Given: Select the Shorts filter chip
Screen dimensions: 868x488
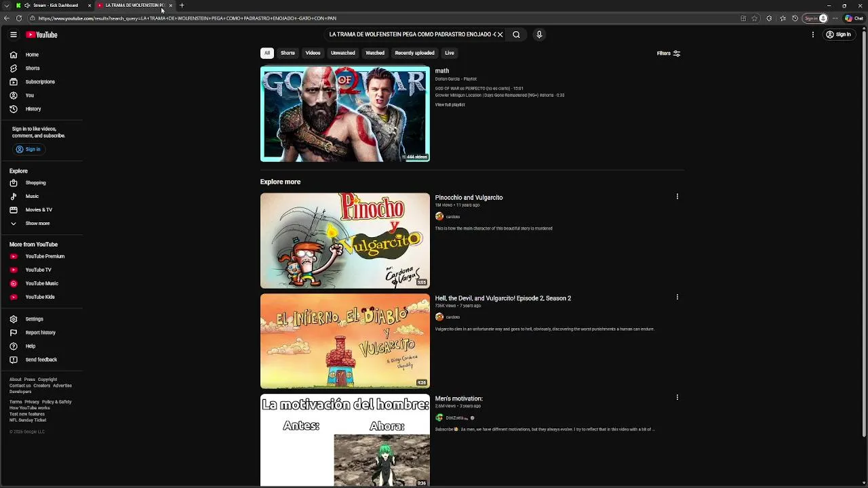Looking at the screenshot, I should (288, 53).
